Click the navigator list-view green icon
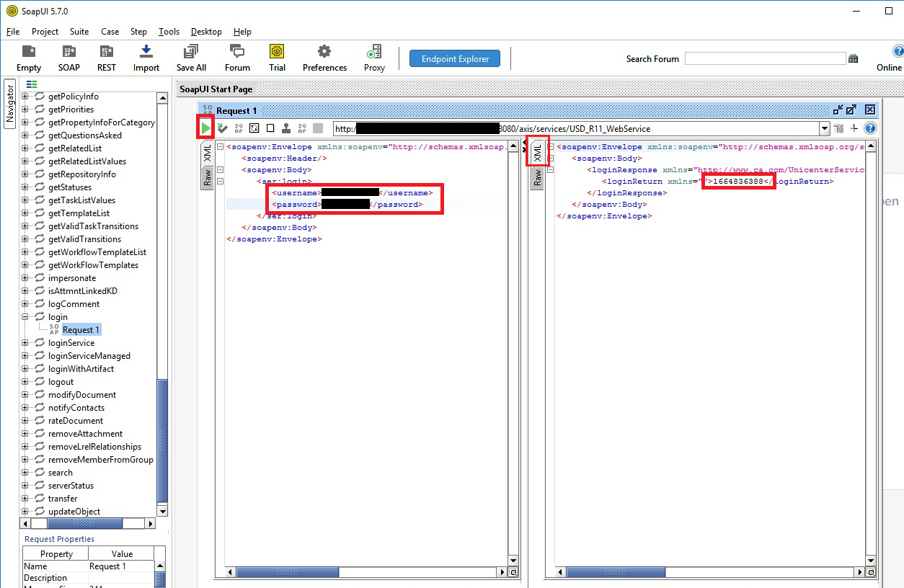Screen dimensions: 904x588 (x=32, y=84)
